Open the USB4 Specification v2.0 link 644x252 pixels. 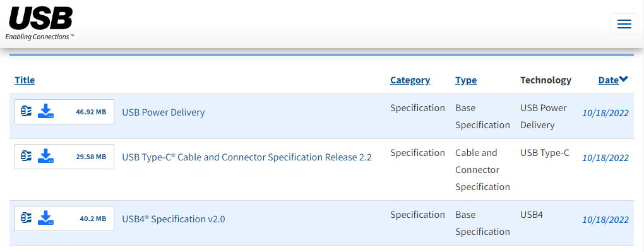174,219
